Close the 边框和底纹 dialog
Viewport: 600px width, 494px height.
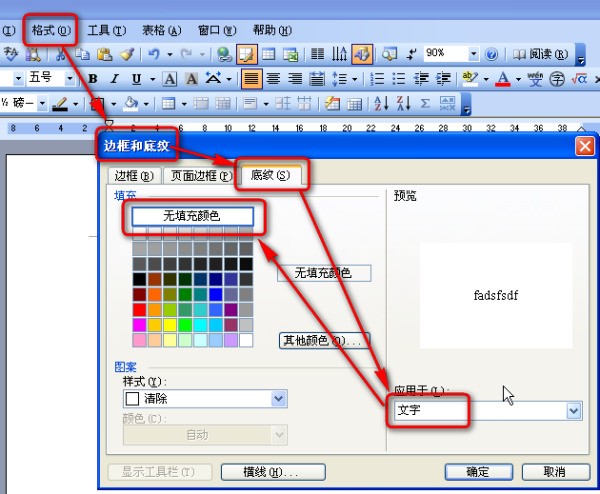pos(585,146)
